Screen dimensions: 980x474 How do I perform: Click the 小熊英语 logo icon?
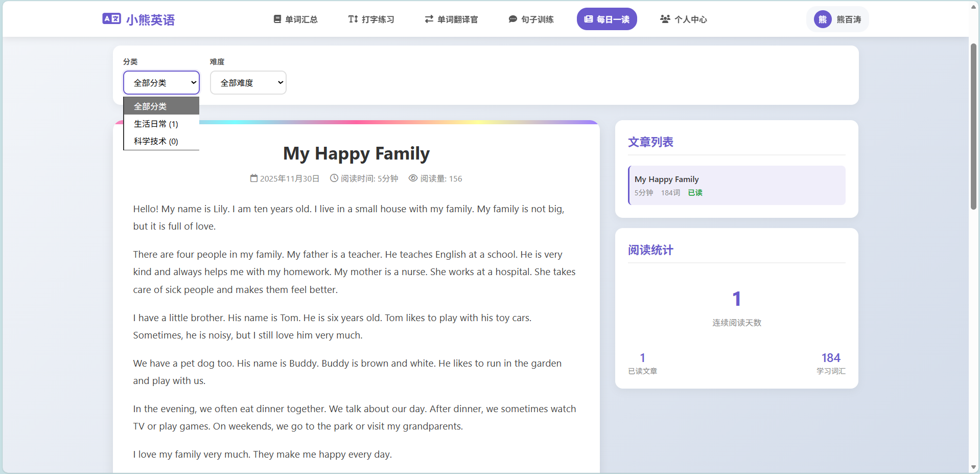111,19
